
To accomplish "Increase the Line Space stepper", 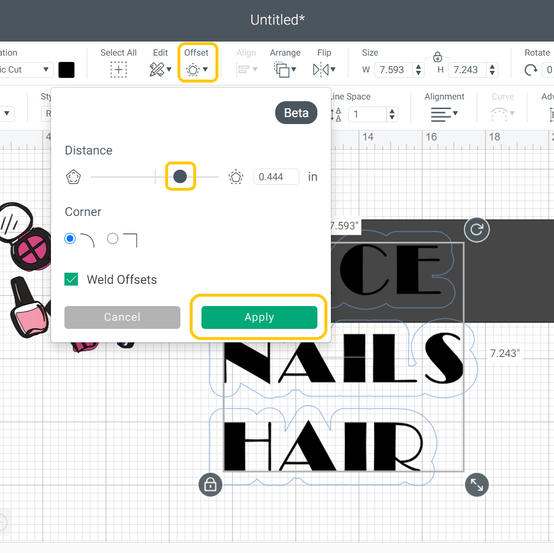I will point(392,111).
